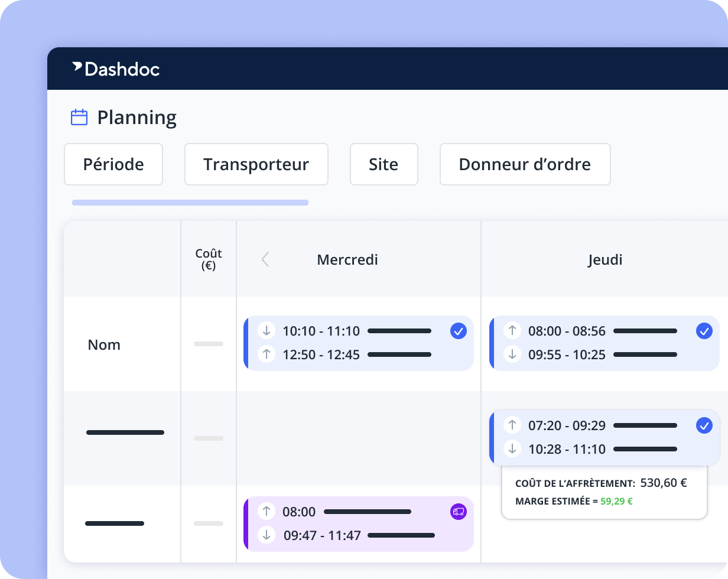Click the loading arrow beside 07:20 - 09:29
The image size is (728, 579).
pos(512,425)
